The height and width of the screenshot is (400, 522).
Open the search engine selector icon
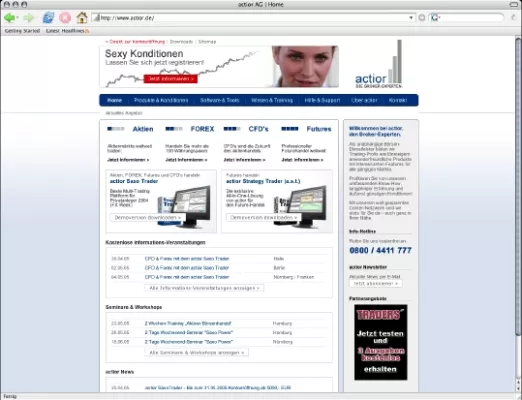point(435,18)
